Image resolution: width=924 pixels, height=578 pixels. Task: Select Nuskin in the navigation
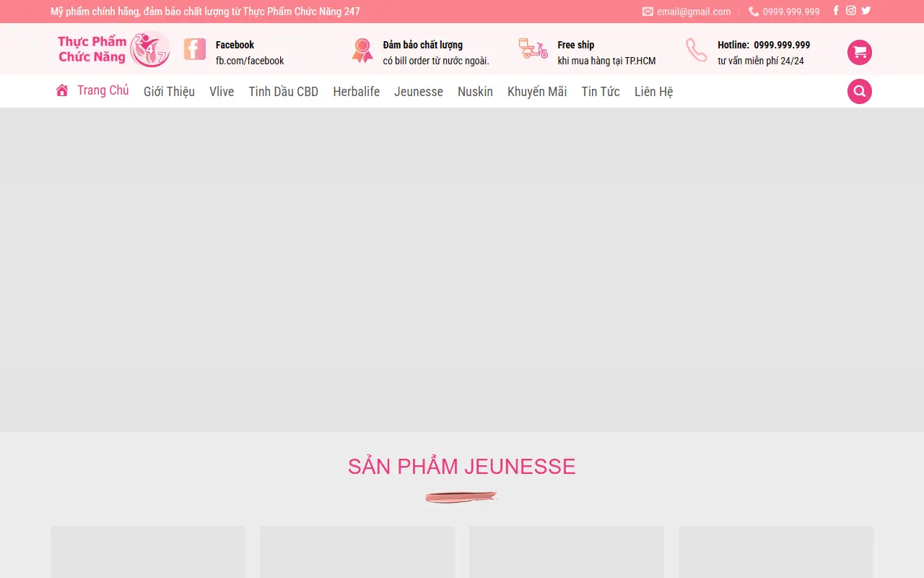tap(475, 92)
